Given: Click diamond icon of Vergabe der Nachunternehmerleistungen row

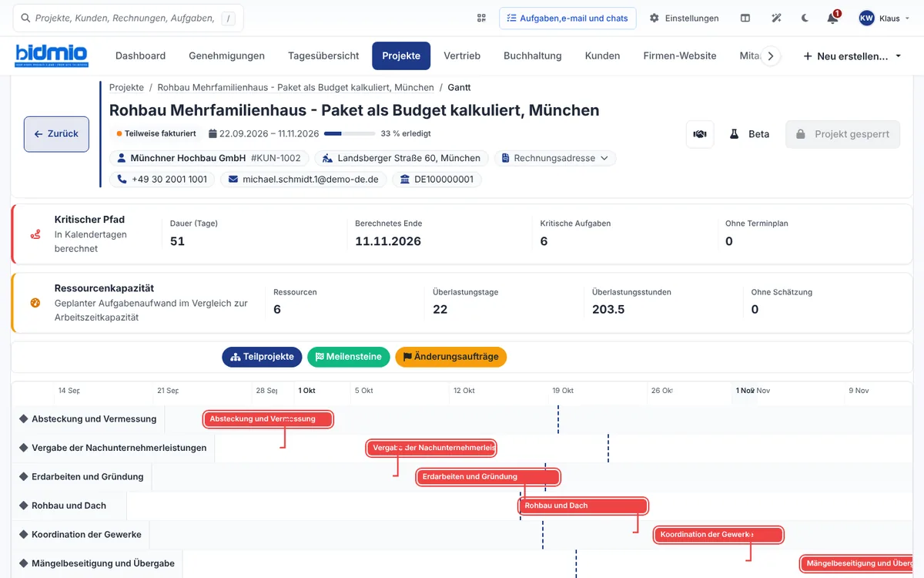Looking at the screenshot, I should [23, 448].
